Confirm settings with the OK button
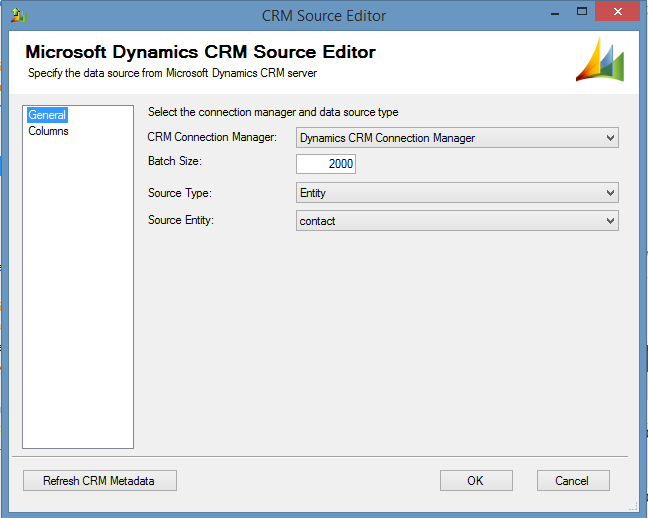This screenshot has height=518, width=648. click(x=476, y=481)
